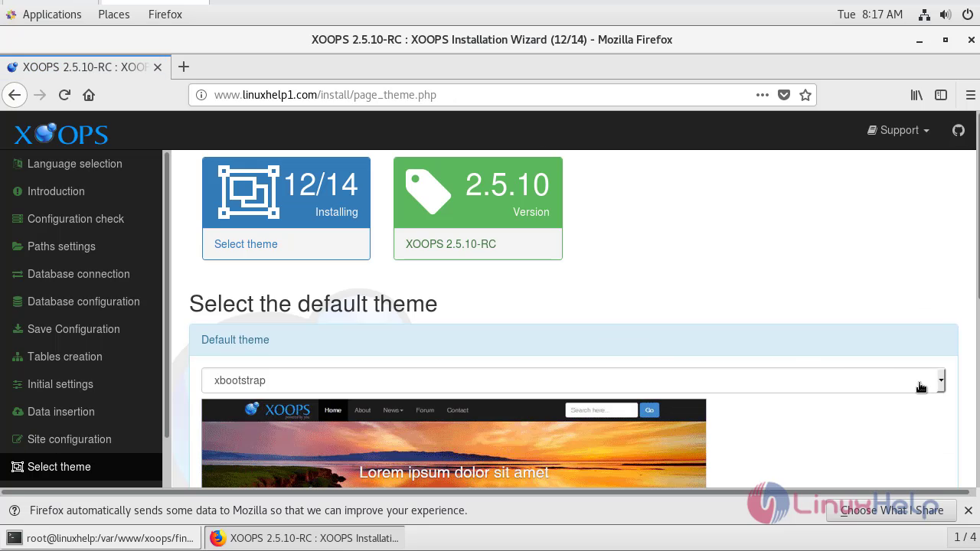Click the power icon in top panel

(966, 15)
